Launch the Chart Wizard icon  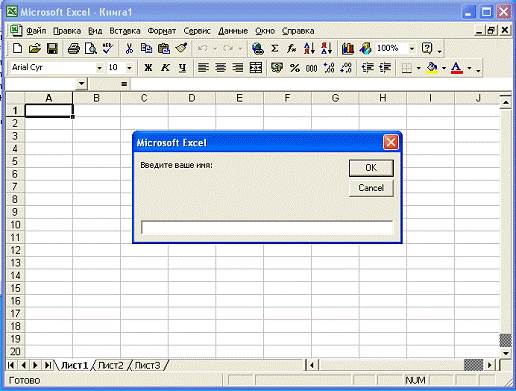pos(348,49)
